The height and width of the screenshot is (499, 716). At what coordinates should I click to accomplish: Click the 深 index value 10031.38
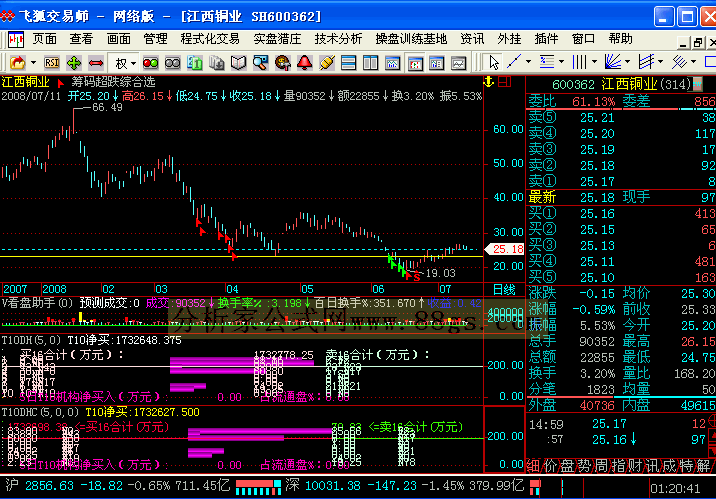(332, 485)
